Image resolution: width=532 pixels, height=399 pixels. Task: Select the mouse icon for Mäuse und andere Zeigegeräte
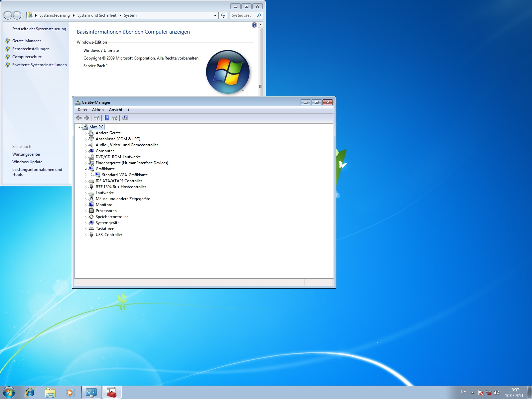pos(91,199)
